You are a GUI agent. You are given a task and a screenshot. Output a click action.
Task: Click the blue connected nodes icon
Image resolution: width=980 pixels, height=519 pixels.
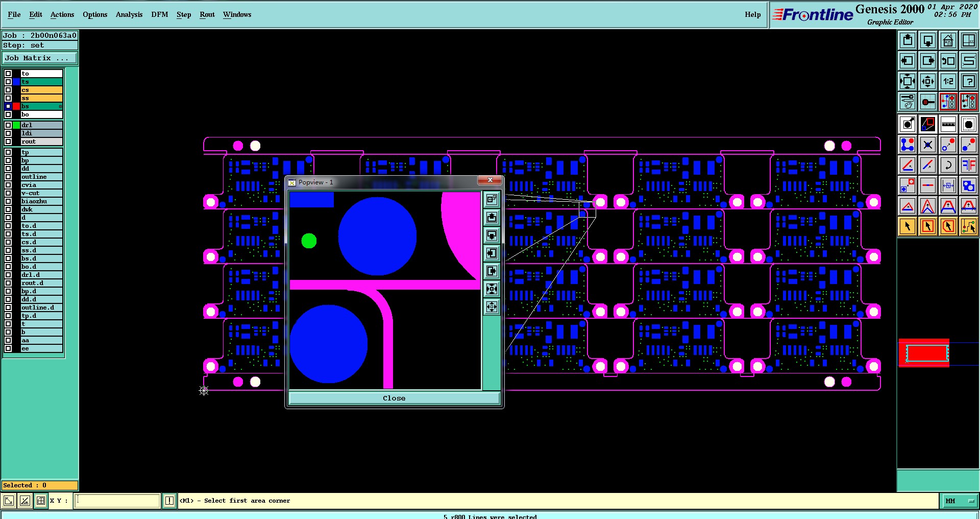pos(908,145)
